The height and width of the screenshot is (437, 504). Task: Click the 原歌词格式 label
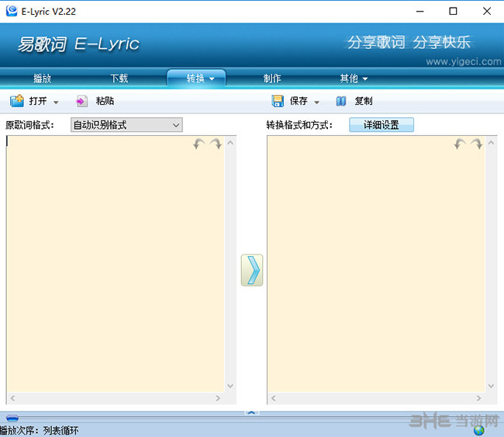pos(29,125)
